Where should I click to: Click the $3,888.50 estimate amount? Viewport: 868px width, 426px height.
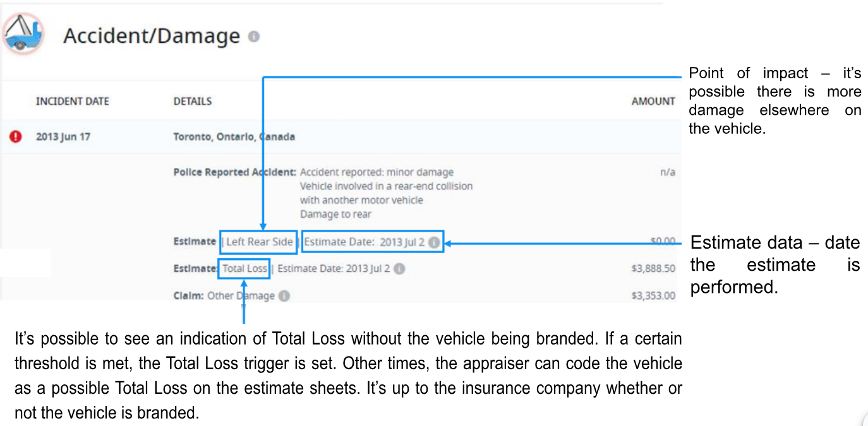click(653, 269)
